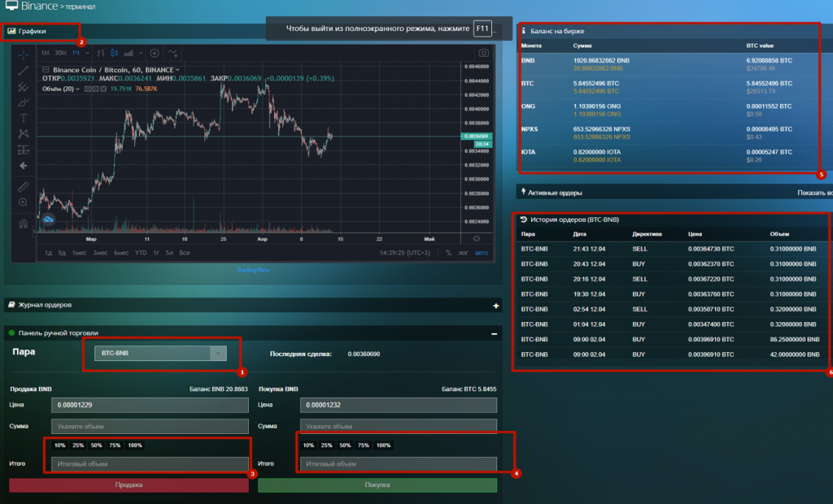The height and width of the screenshot is (504, 833).
Task: Set chart interval to 1М
Action: click(46, 53)
